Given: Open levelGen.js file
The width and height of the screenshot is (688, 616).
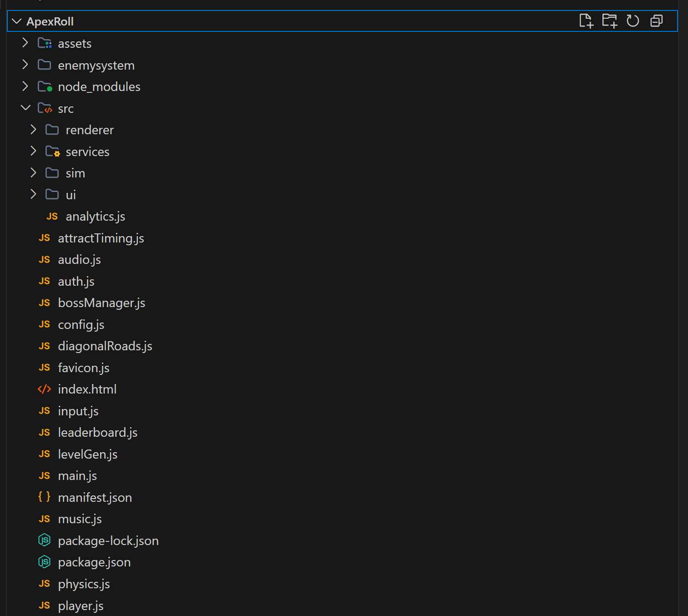Looking at the screenshot, I should tap(87, 454).
